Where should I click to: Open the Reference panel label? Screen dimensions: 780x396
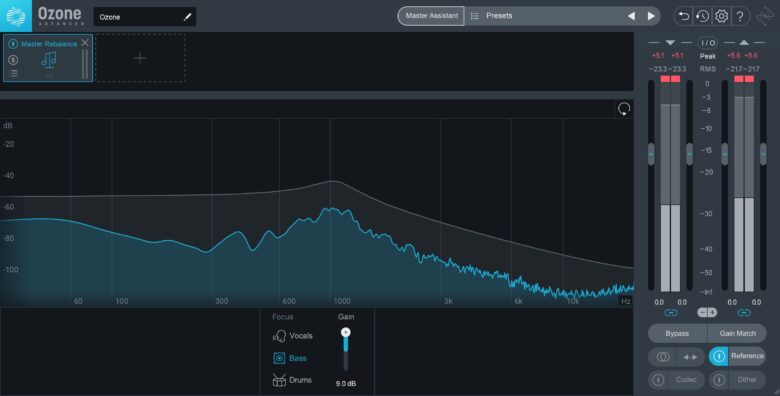tap(747, 356)
